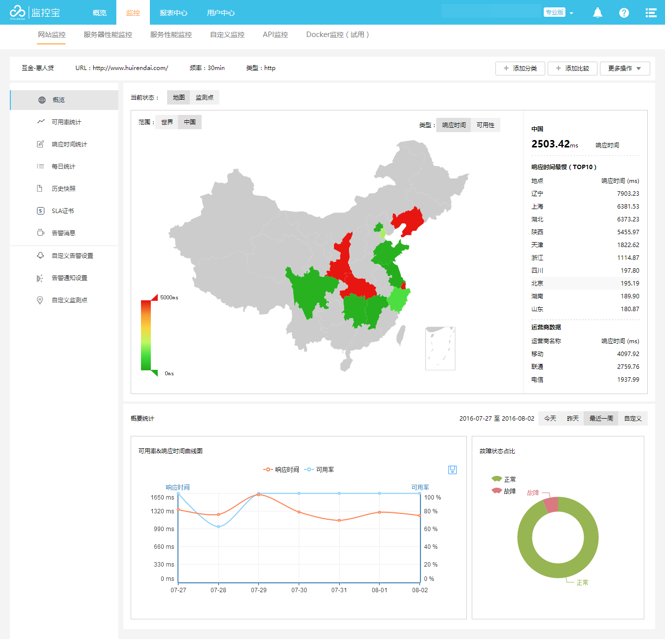The image size is (665, 644).
Task: Click the globe icon beside 概览
Action: coord(42,100)
